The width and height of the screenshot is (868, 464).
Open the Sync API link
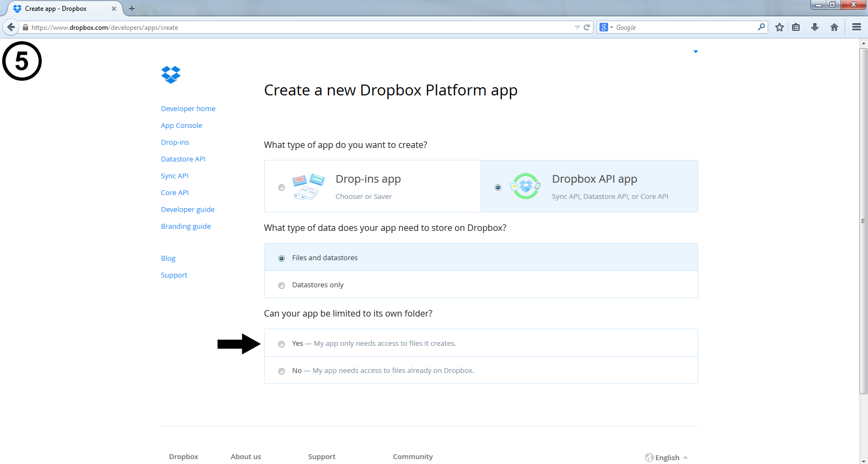coord(175,176)
